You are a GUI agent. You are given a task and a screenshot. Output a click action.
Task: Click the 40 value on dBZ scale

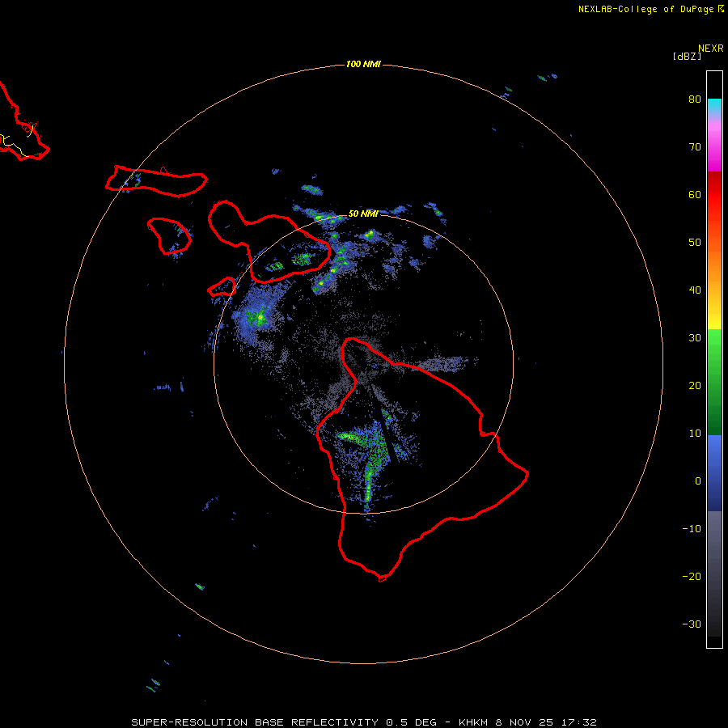[x=695, y=290]
